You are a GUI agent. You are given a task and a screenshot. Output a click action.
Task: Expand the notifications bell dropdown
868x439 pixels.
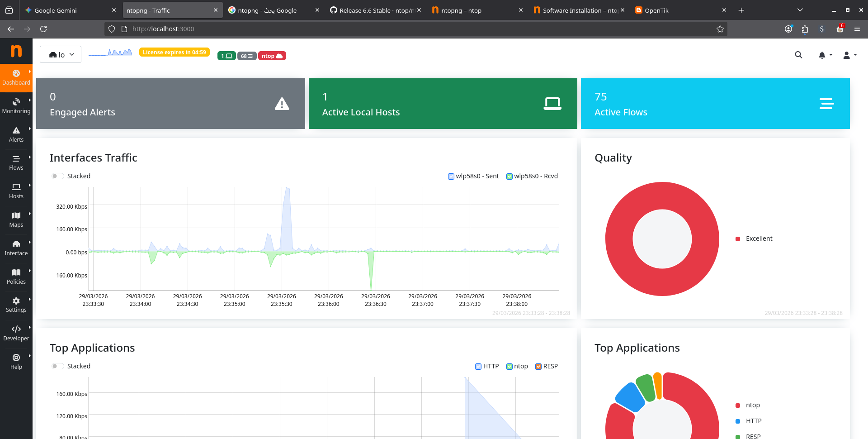pyautogui.click(x=825, y=55)
